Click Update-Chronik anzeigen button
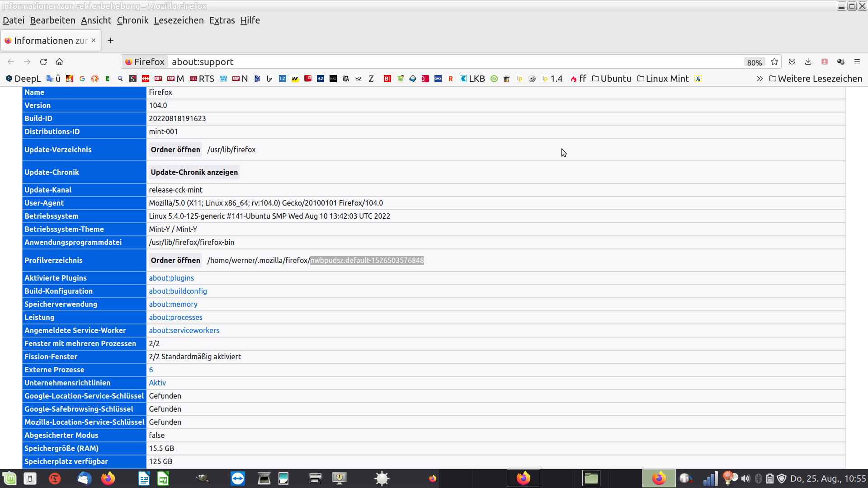The image size is (868, 488). click(194, 172)
